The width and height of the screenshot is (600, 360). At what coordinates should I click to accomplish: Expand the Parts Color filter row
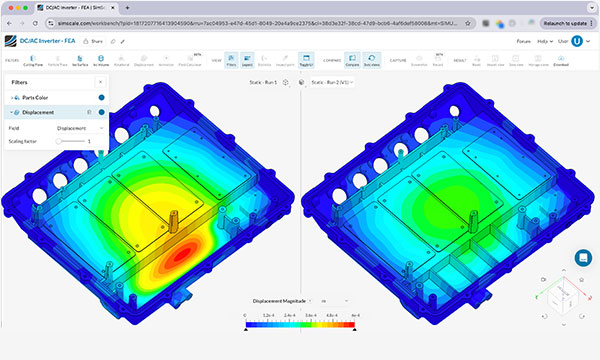point(11,98)
